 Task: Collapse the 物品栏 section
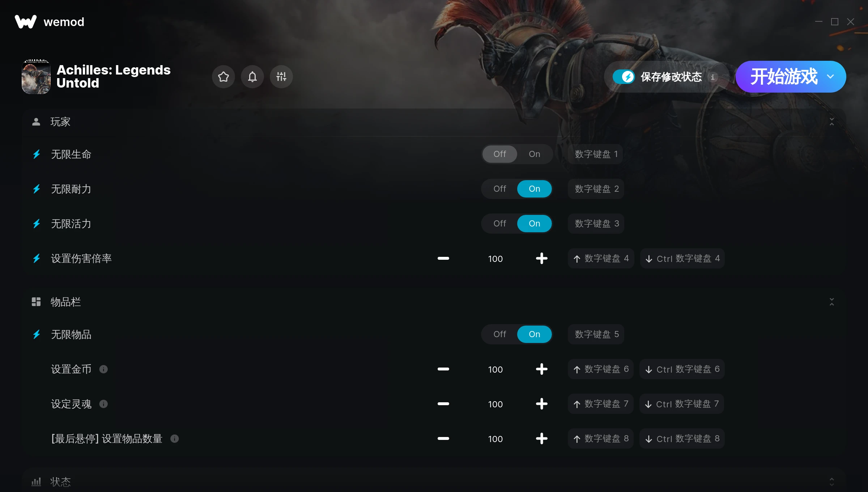(x=832, y=302)
